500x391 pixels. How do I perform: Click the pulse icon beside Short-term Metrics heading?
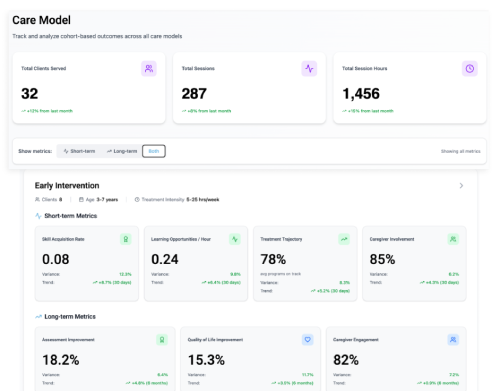point(38,216)
